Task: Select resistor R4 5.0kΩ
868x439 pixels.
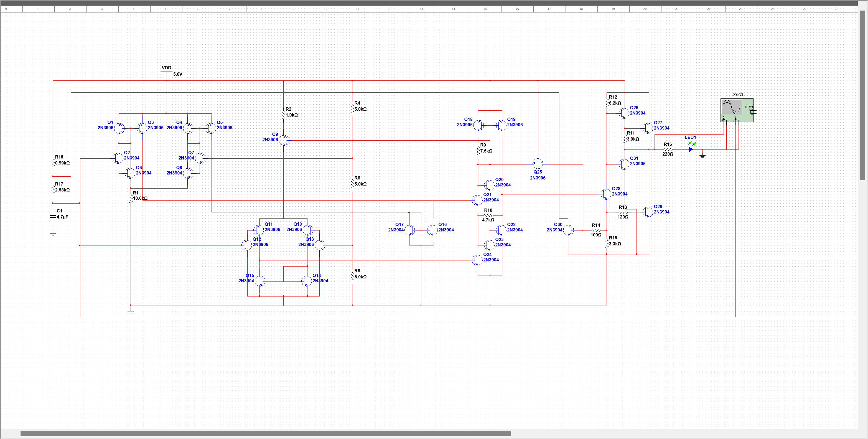Action: [x=352, y=109]
